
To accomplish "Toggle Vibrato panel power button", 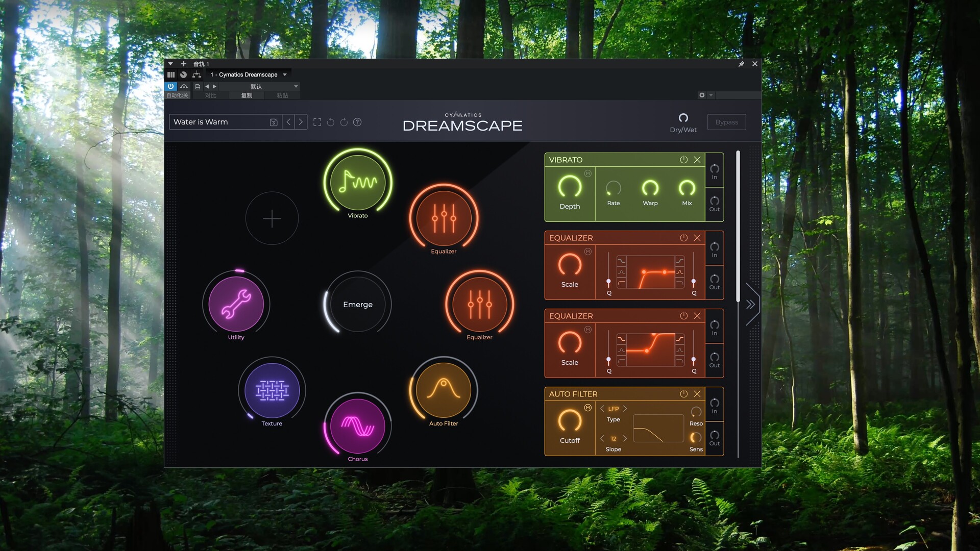I will pos(683,160).
